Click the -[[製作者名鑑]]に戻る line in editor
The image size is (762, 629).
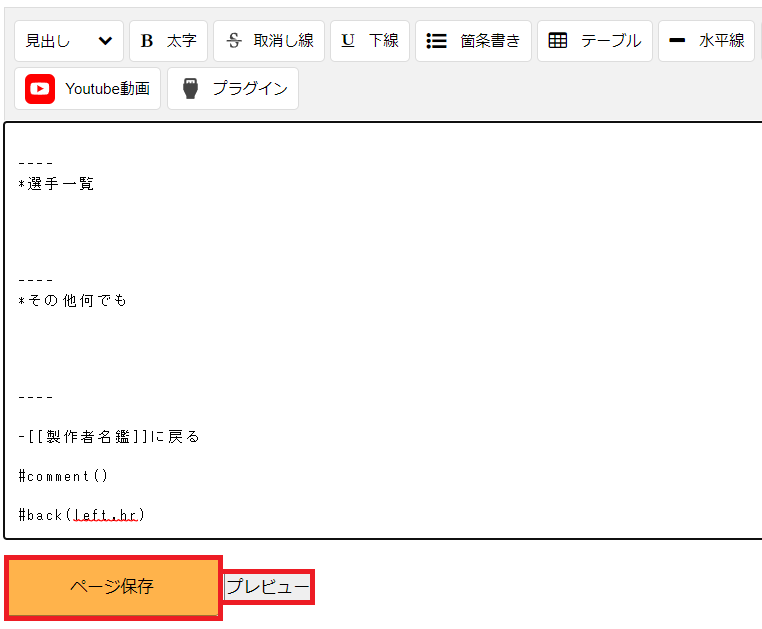pos(109,436)
